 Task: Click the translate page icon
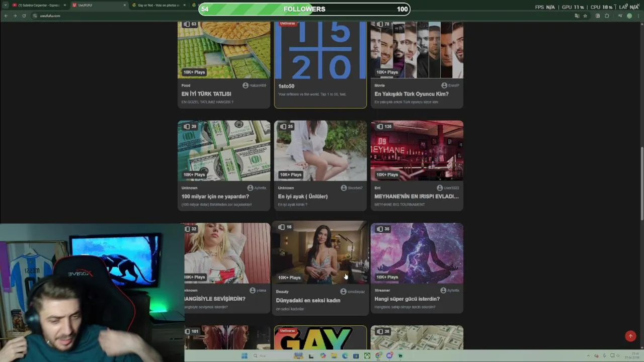click(577, 16)
